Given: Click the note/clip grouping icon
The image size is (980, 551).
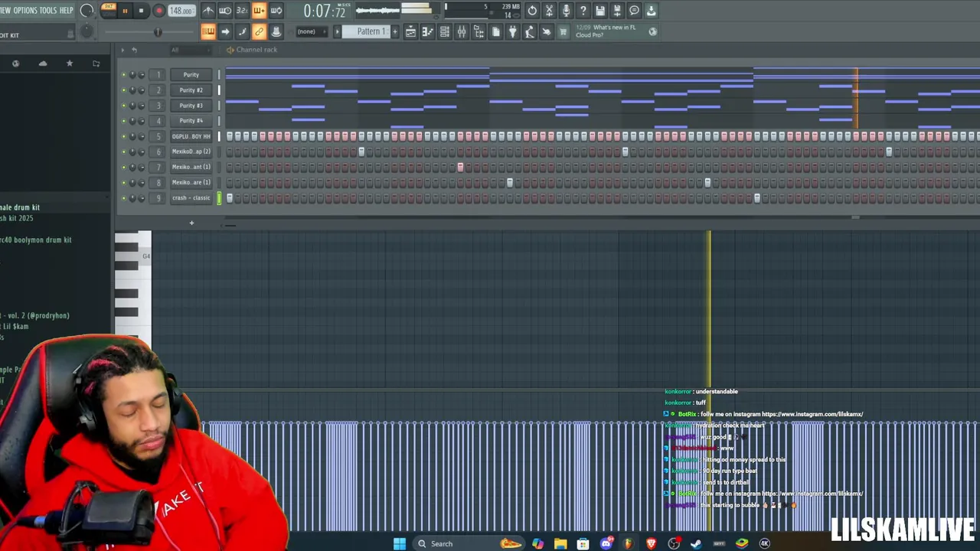Looking at the screenshot, I should pyautogui.click(x=242, y=31).
